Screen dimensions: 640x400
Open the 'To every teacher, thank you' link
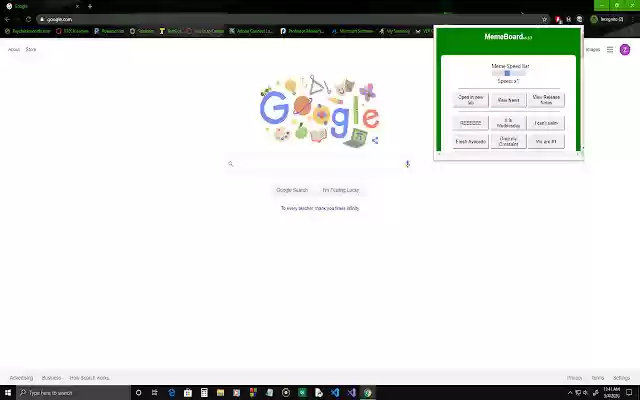click(x=320, y=208)
